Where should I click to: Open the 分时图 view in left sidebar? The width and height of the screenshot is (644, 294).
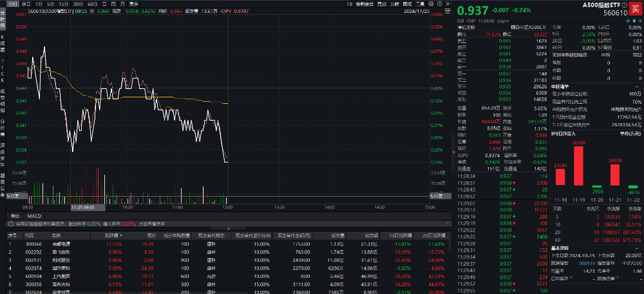click(3, 21)
